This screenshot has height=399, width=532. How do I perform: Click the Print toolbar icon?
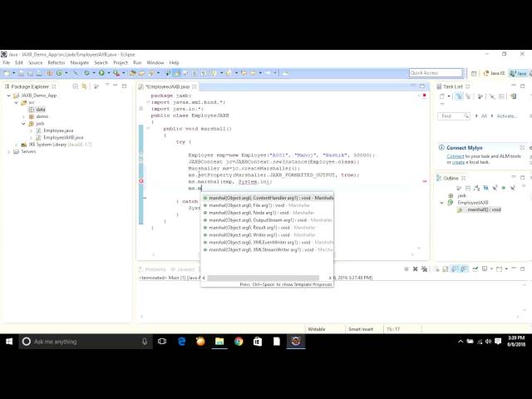point(39,73)
